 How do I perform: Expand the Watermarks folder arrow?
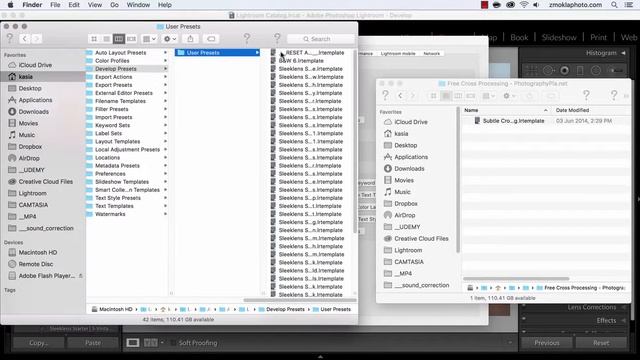coord(165,214)
